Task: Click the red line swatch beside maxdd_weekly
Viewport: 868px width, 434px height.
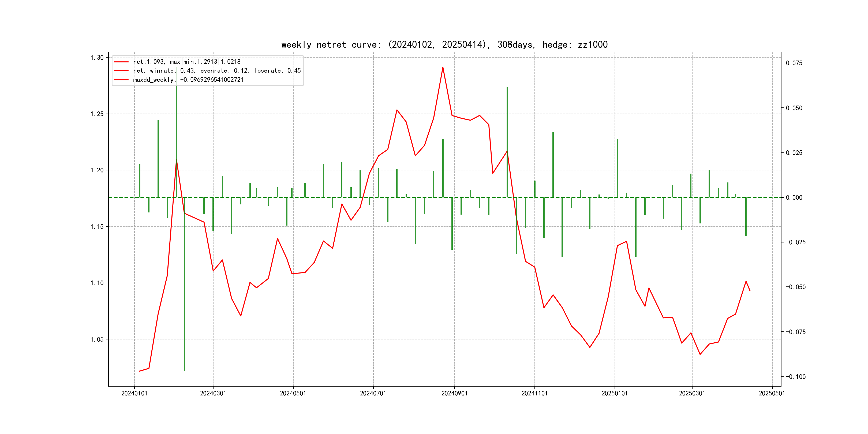Action: (x=121, y=80)
